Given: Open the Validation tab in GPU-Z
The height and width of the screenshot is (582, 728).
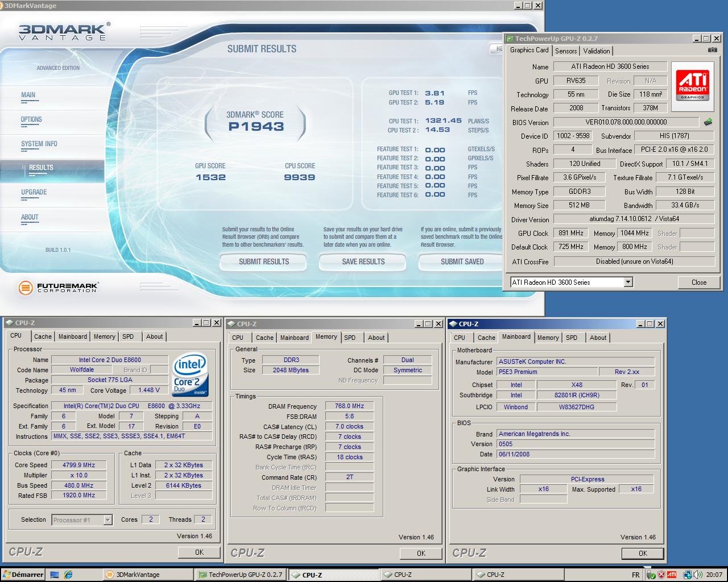Looking at the screenshot, I should 597,51.
